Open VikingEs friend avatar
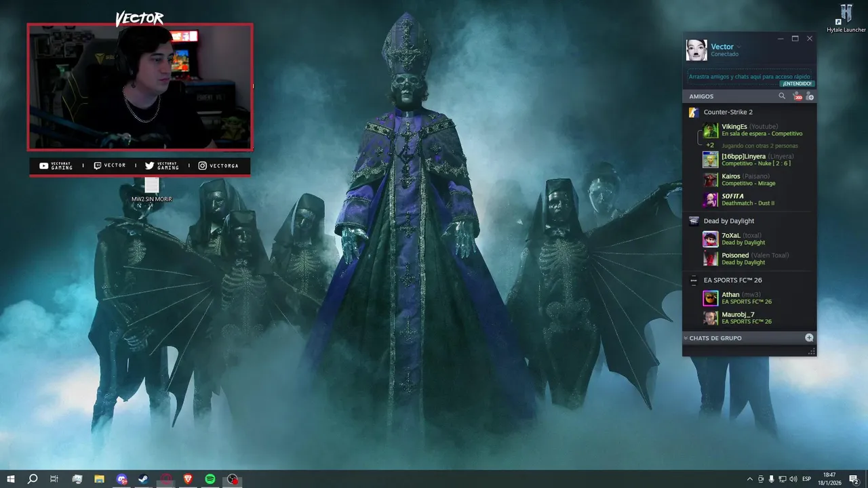Viewport: 868px width, 488px height. [x=710, y=130]
